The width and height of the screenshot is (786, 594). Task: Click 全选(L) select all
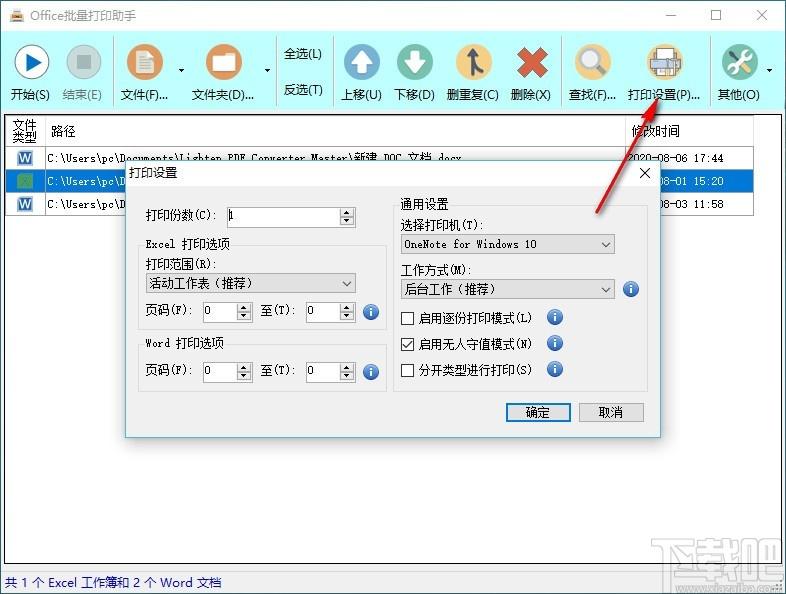[303, 54]
